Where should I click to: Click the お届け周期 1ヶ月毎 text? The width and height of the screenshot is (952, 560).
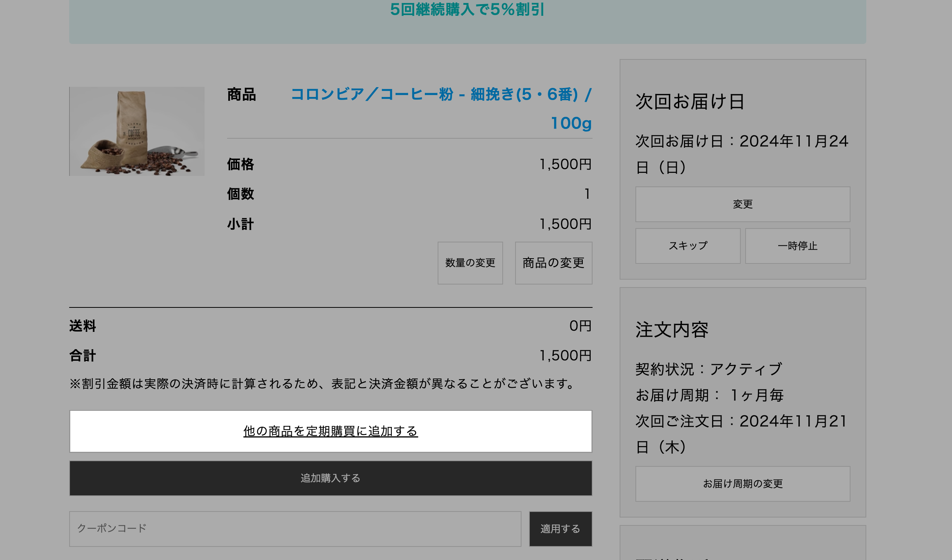pos(709,395)
